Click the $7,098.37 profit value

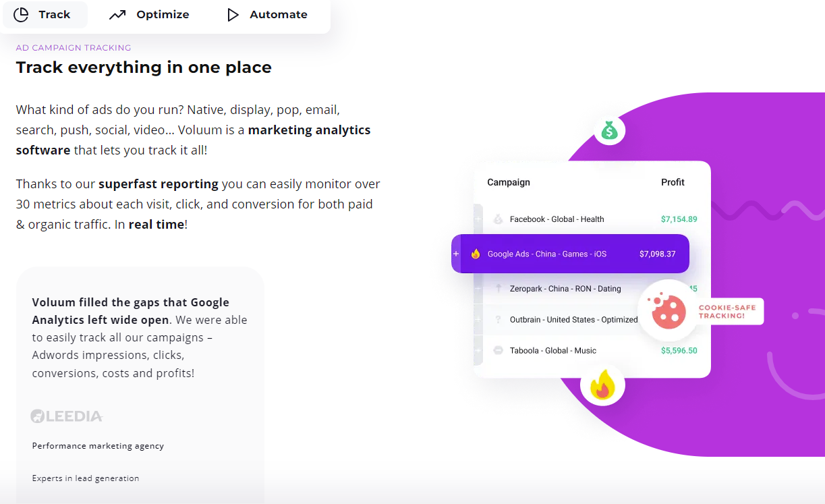[658, 254]
